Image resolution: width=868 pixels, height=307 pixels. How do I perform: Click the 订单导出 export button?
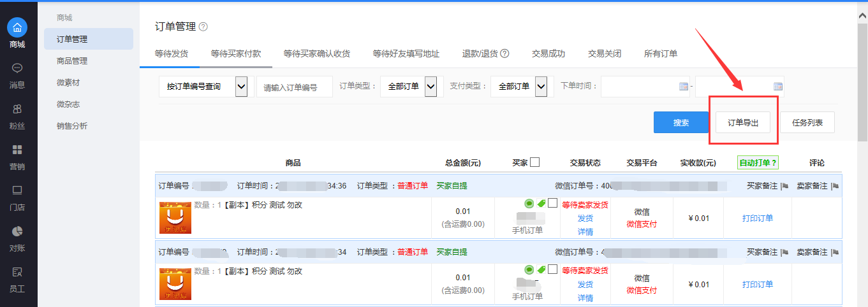(743, 123)
